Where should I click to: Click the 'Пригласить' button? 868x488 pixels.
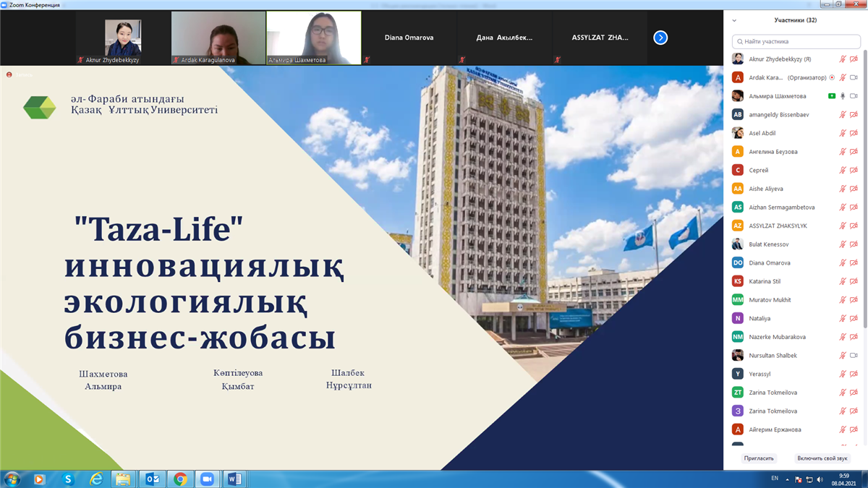(759, 458)
